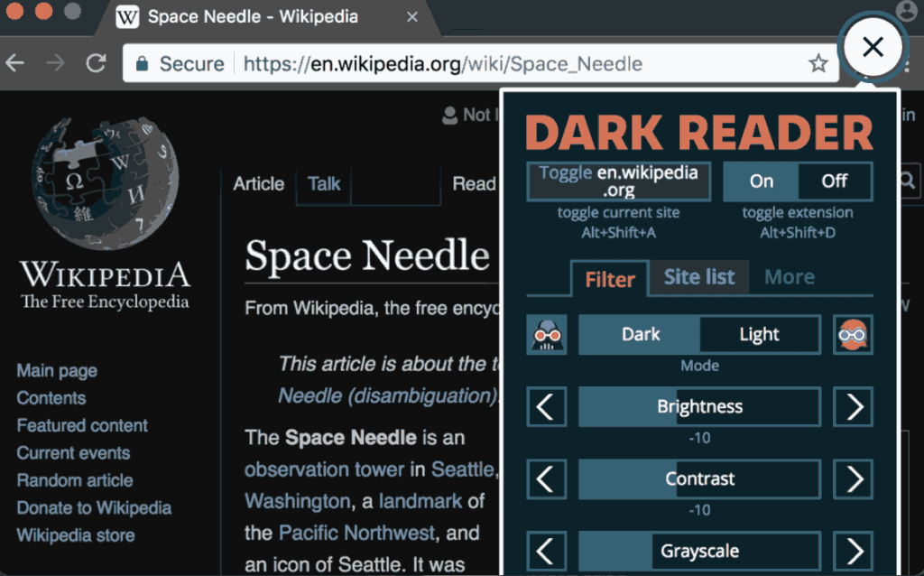Select Dark mode
924x576 pixels.
640,335
